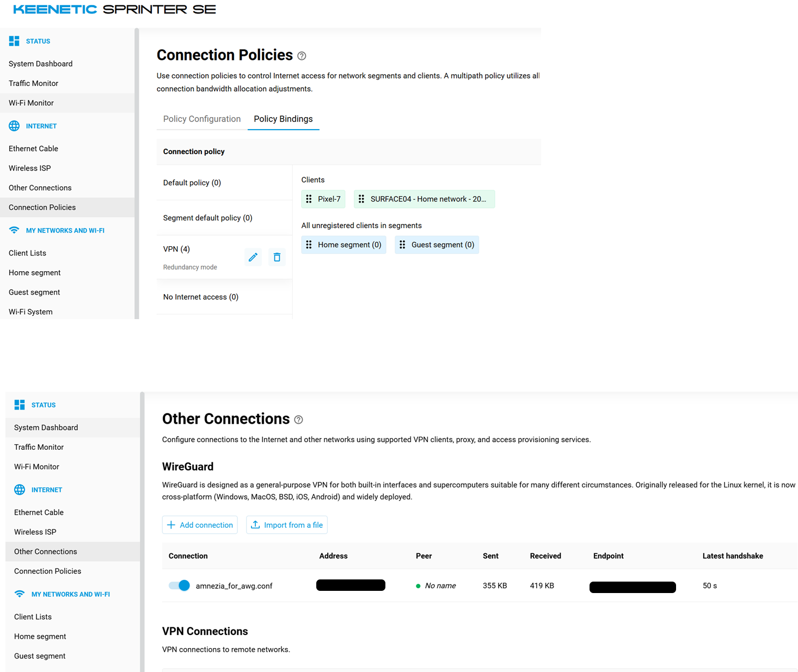798x672 pixels.
Task: Click the pencil edit icon for VPN policy
Action: tap(253, 257)
